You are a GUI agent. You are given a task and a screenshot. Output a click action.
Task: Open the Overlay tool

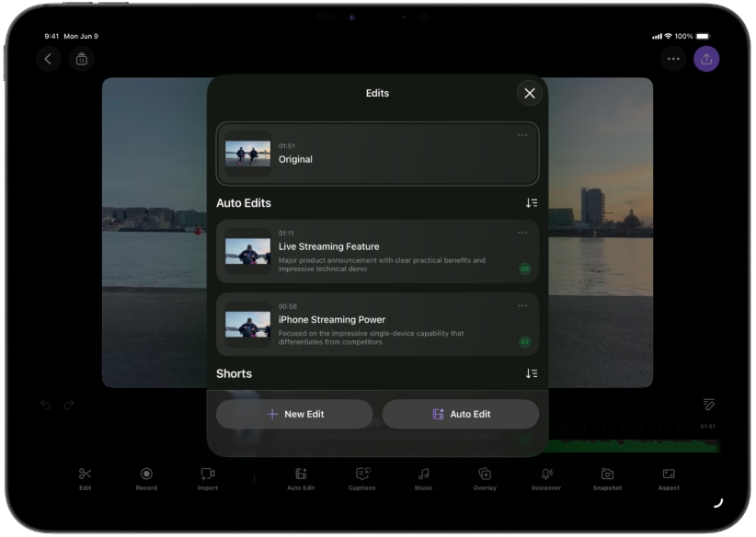[x=485, y=479]
